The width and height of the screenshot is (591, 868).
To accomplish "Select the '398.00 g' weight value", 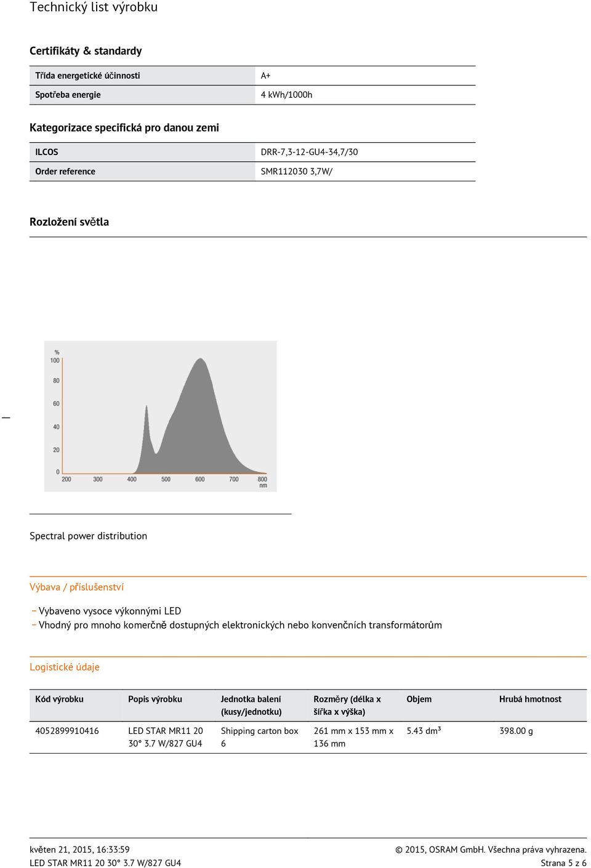I will pos(516,731).
